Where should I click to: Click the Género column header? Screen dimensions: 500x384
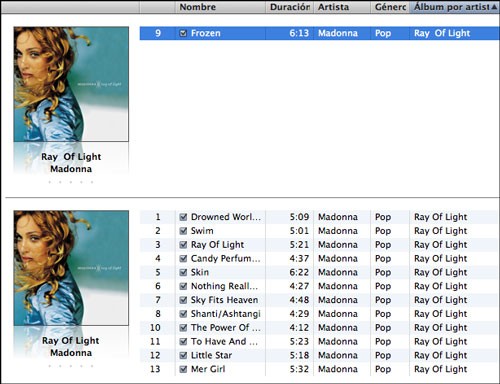coord(390,7)
